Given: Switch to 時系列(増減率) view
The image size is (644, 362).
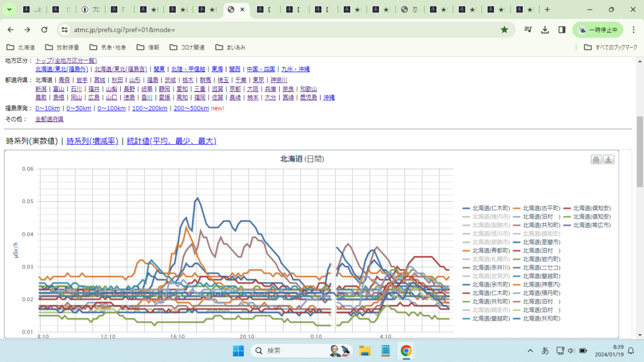Looking at the screenshot, I should (x=92, y=142).
